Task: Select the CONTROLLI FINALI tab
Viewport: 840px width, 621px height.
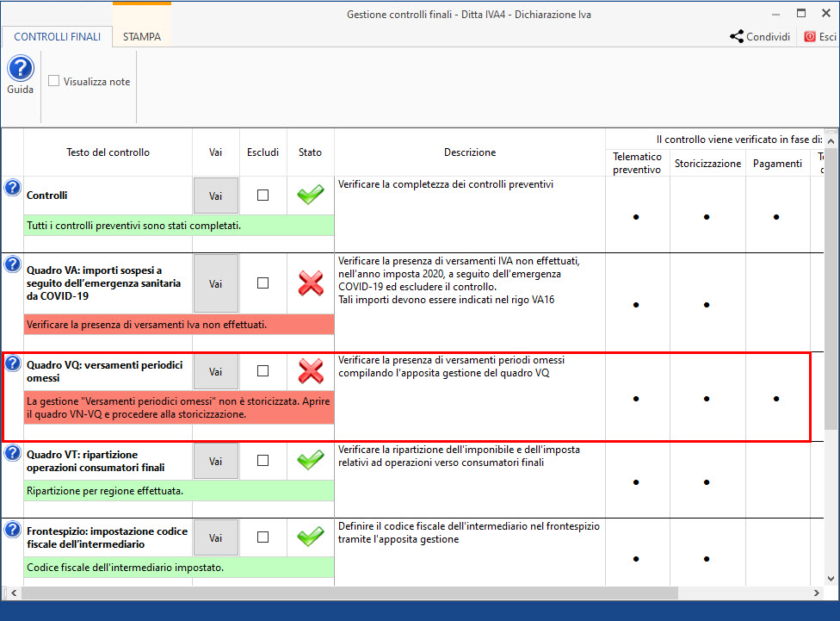Action: [x=58, y=37]
